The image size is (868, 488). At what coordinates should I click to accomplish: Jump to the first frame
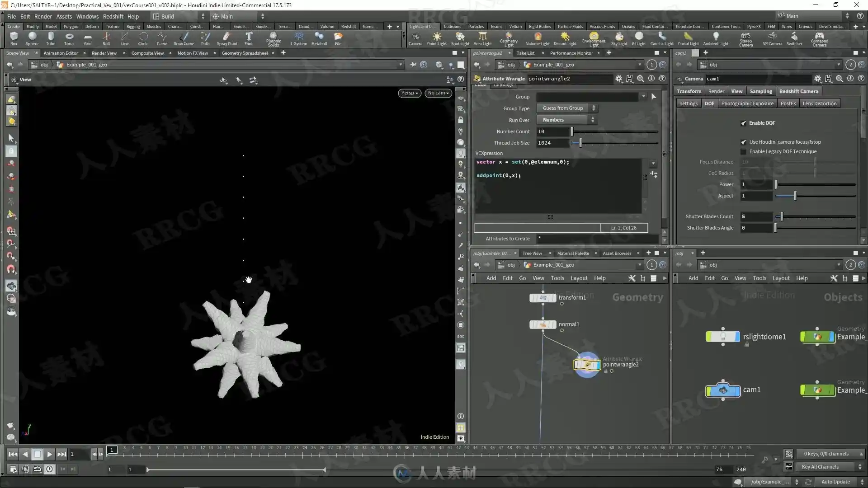[13, 454]
